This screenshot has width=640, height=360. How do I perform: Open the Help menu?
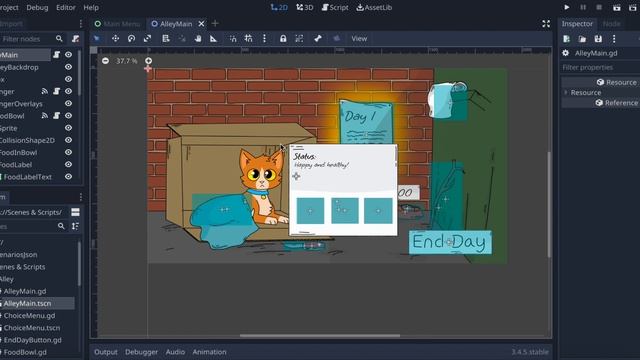tap(91, 7)
